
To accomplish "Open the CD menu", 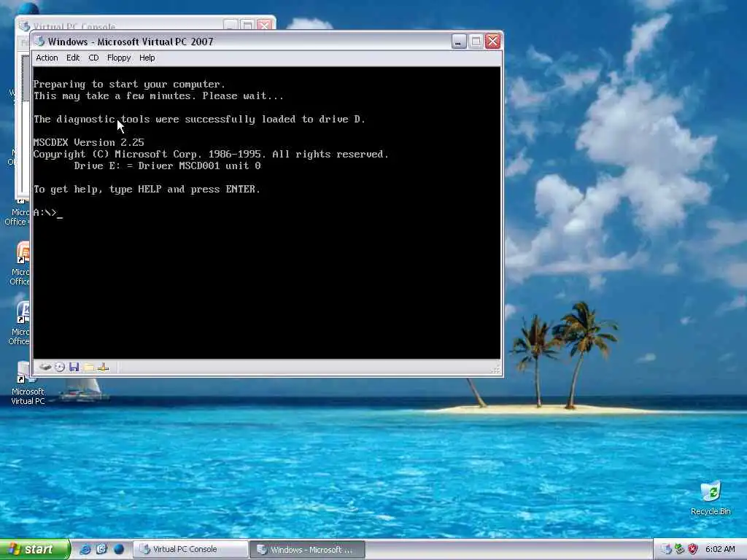I will click(x=93, y=58).
